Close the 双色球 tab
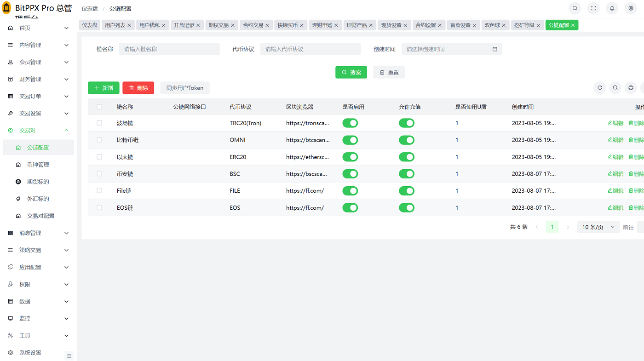Viewport: 644px width, 361px height. tap(504, 25)
